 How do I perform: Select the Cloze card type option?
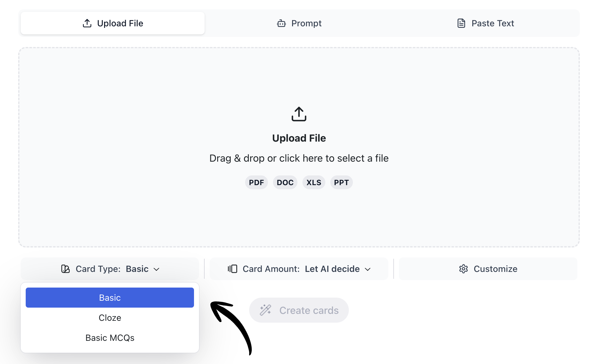(110, 317)
